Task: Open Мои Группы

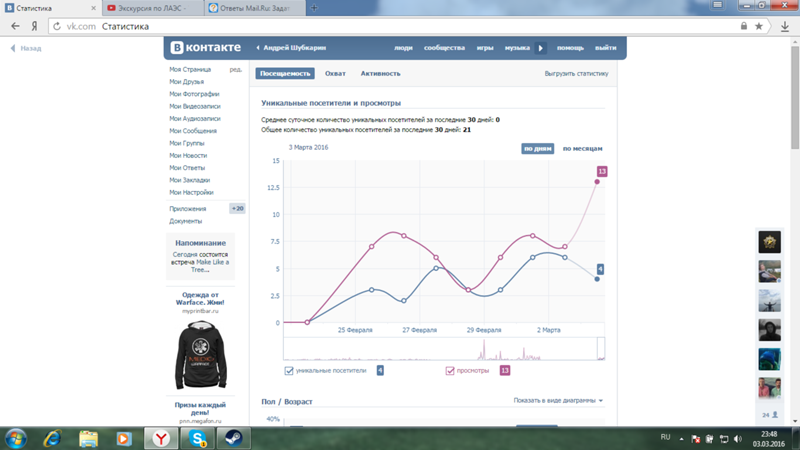Action: click(x=187, y=143)
